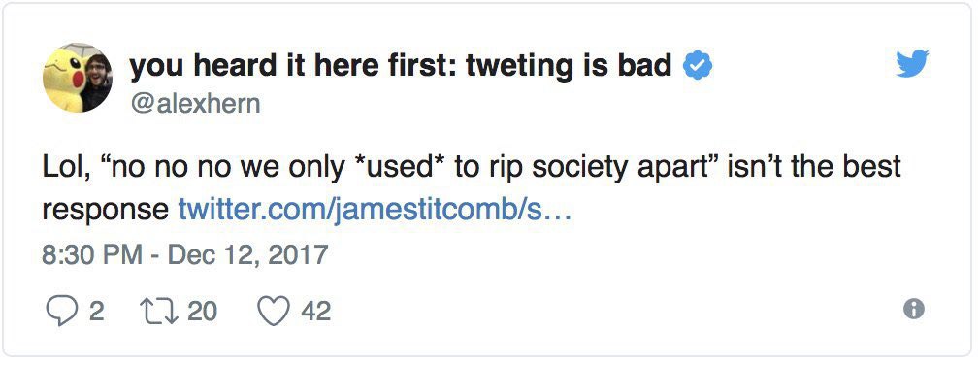This screenshot has width=980, height=365.
Task: Click "Lol," at the tweet start
Action: [64, 168]
